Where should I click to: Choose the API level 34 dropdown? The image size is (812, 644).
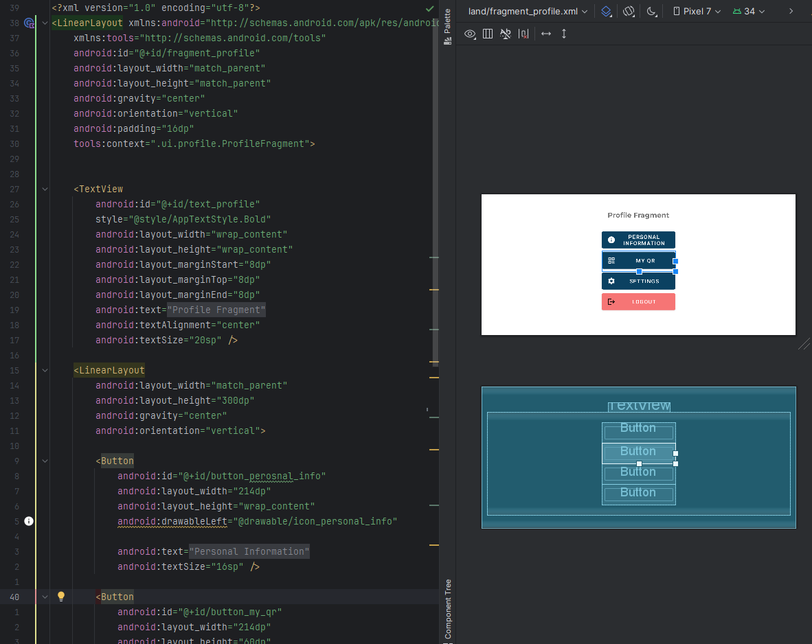[x=749, y=12]
